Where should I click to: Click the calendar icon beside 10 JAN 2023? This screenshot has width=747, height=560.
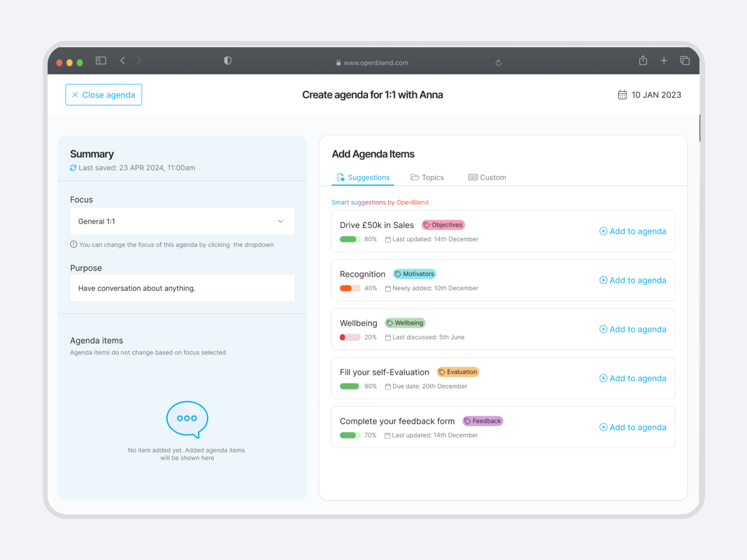pos(622,95)
